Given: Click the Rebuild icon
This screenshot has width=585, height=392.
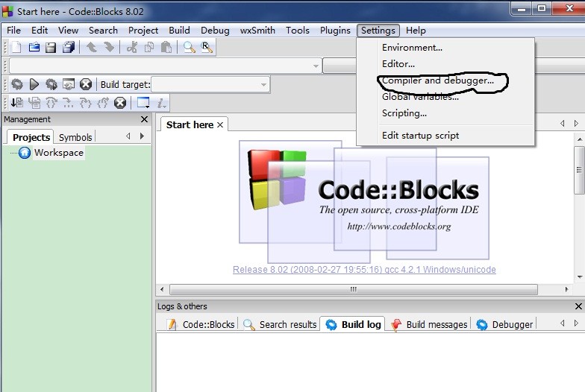Looking at the screenshot, I should (69, 84).
